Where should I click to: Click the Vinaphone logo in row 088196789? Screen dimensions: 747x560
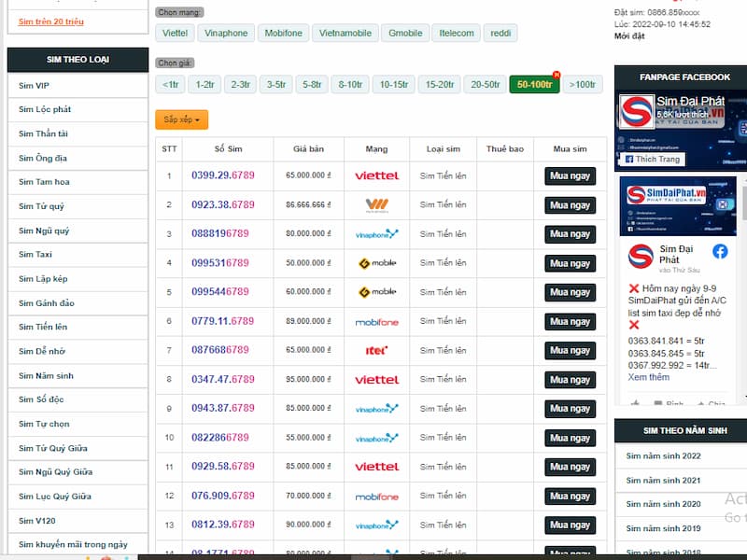click(377, 234)
